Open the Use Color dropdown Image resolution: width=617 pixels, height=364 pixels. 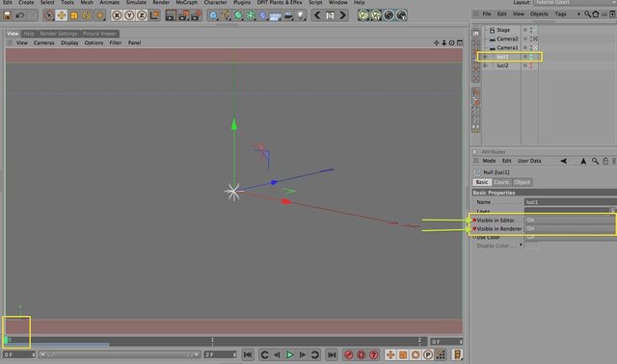click(570, 238)
